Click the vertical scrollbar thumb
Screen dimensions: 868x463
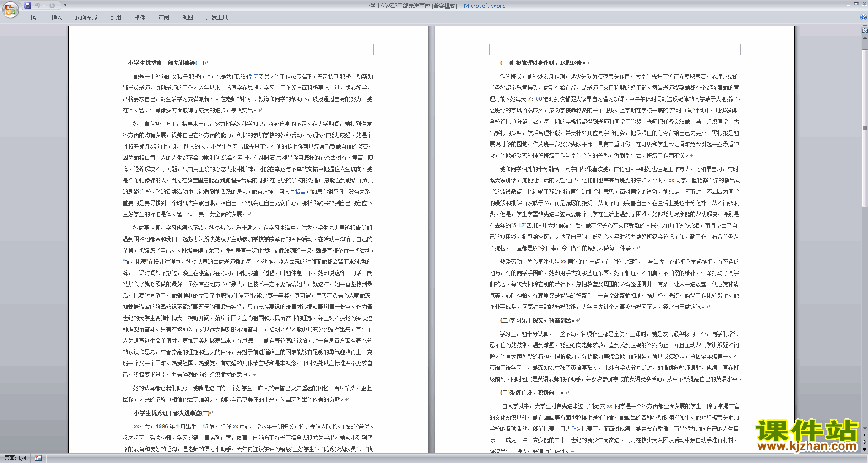865,127
